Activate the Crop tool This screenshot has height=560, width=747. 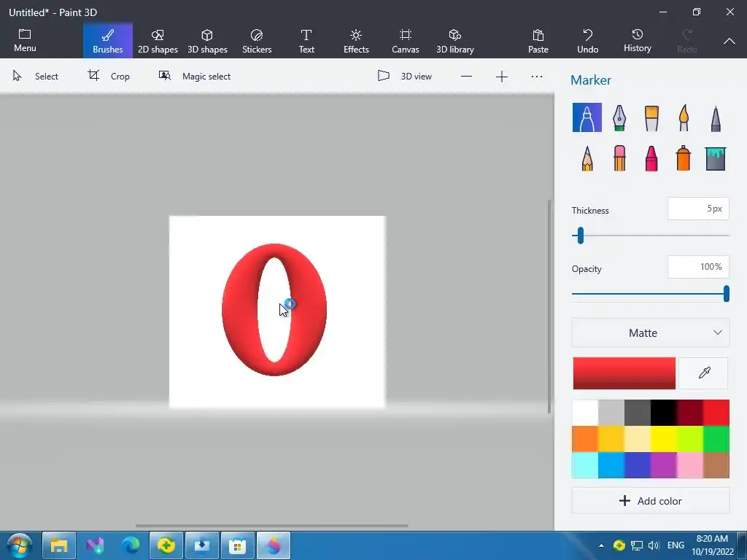109,76
